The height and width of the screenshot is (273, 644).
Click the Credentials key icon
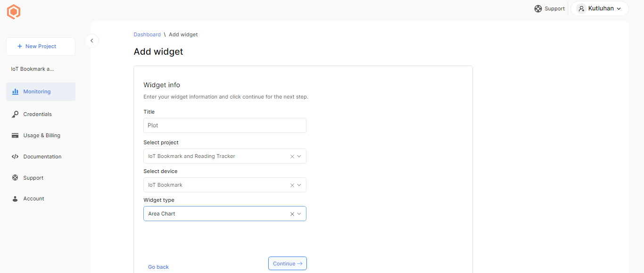click(x=15, y=114)
